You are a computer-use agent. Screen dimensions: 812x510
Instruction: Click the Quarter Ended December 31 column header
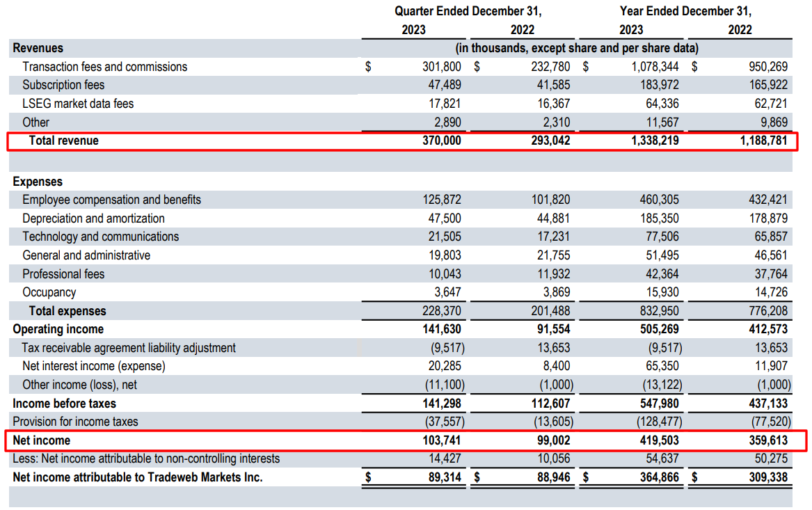[467, 11]
